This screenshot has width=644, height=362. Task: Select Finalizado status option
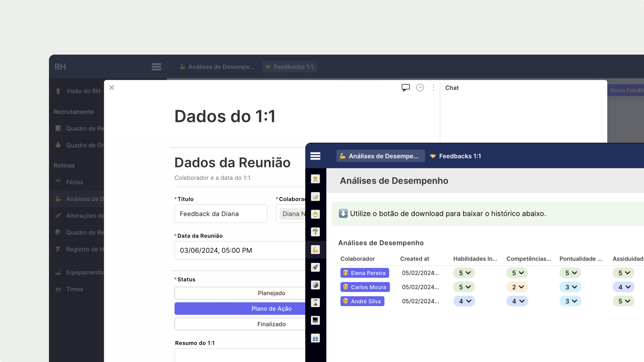(271, 324)
